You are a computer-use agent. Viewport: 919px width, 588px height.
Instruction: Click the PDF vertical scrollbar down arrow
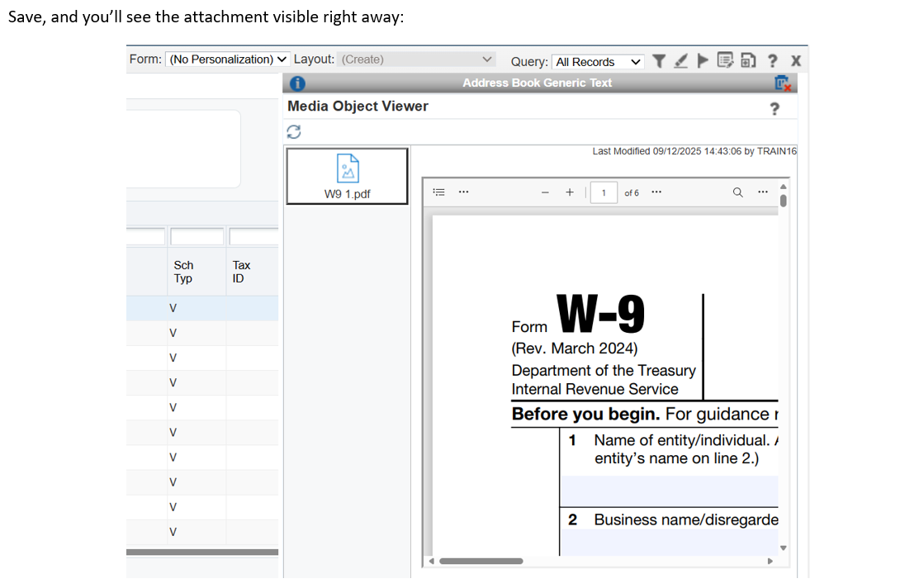click(783, 548)
